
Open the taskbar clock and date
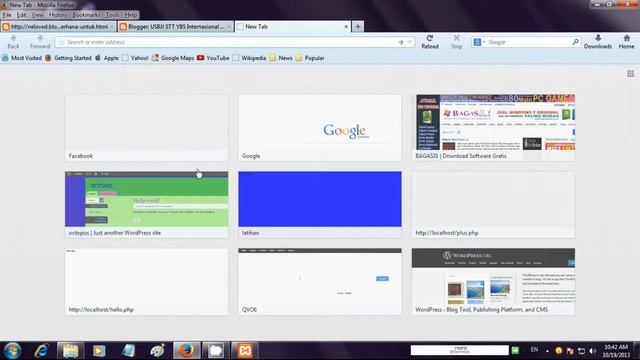(x=616, y=351)
